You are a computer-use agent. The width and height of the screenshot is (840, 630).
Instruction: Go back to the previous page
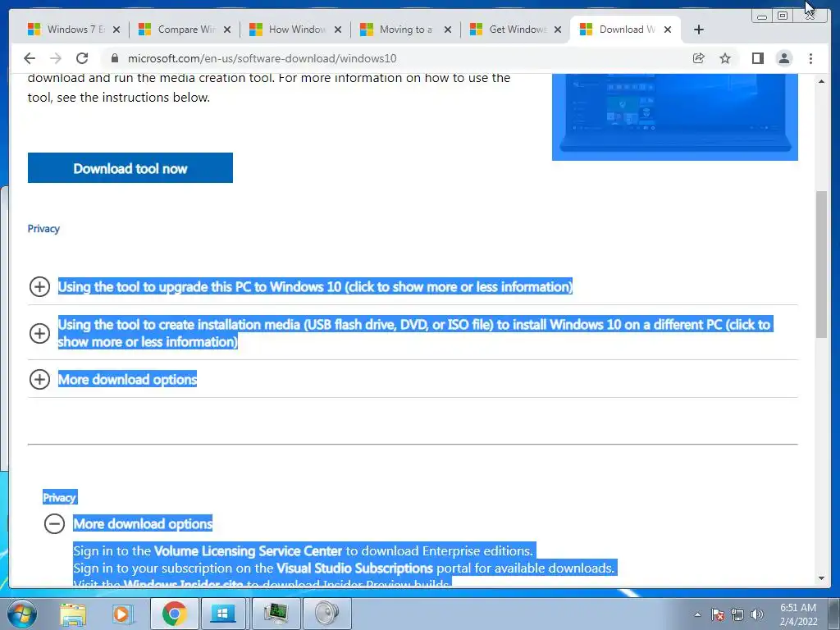coord(30,58)
